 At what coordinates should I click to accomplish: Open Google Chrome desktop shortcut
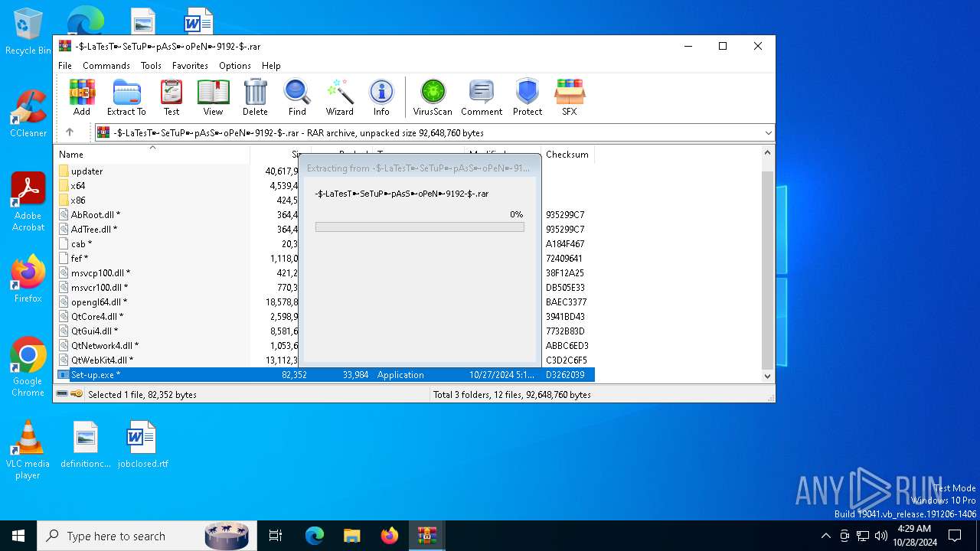point(28,367)
